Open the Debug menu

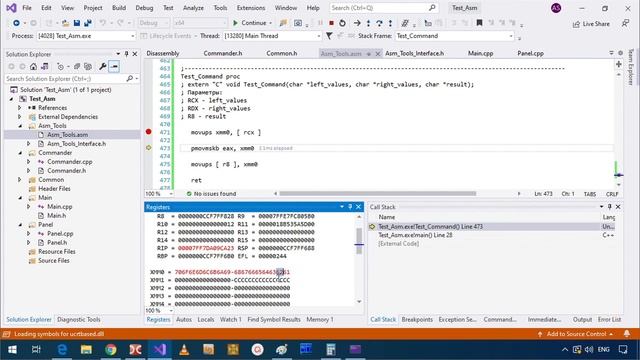144,8
